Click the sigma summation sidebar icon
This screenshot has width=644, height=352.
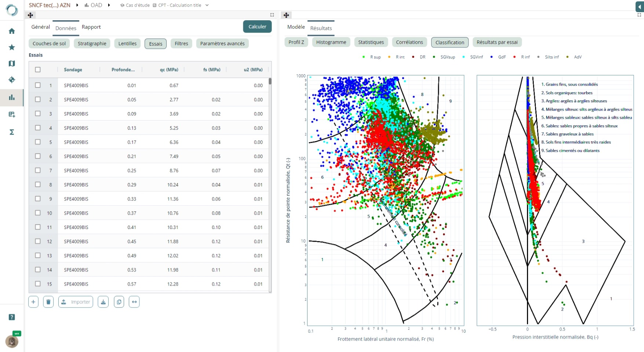pos(12,132)
